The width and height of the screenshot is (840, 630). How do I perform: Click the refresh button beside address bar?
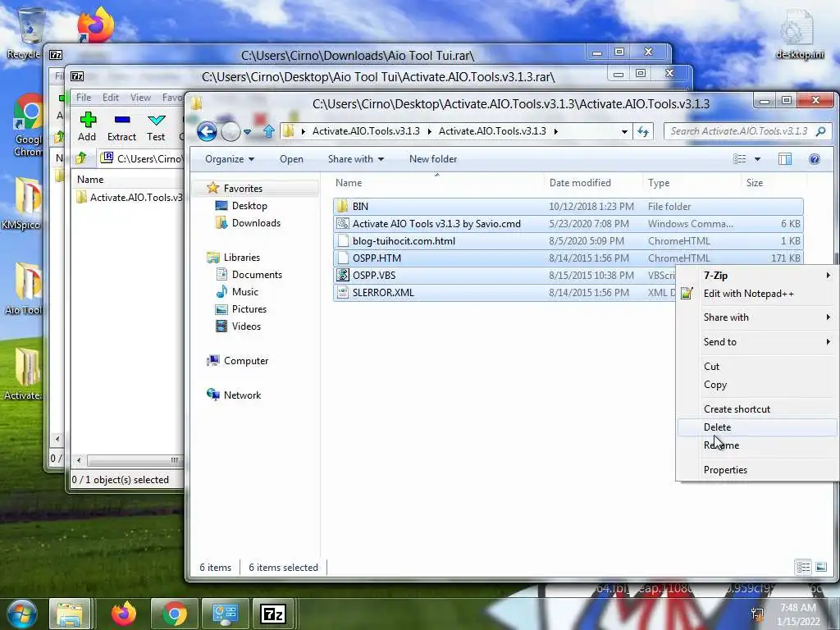(643, 131)
